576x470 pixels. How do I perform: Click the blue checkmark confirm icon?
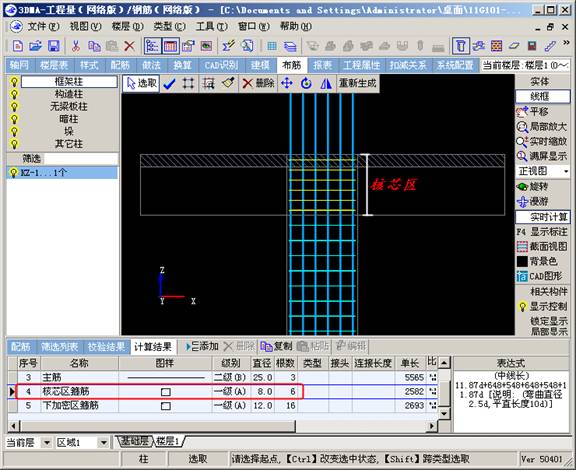169,84
